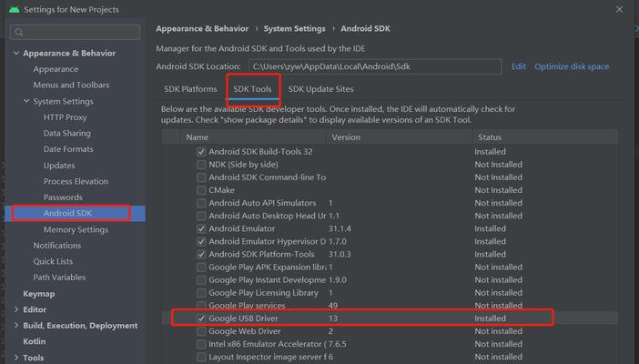The width and height of the screenshot is (639, 364).
Task: Click the Edit link for SDK location
Action: pyautogui.click(x=518, y=66)
